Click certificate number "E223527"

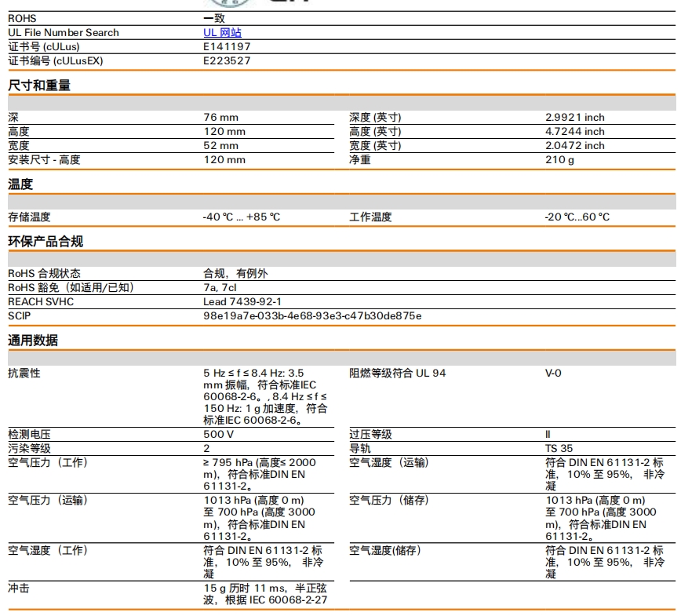227,61
